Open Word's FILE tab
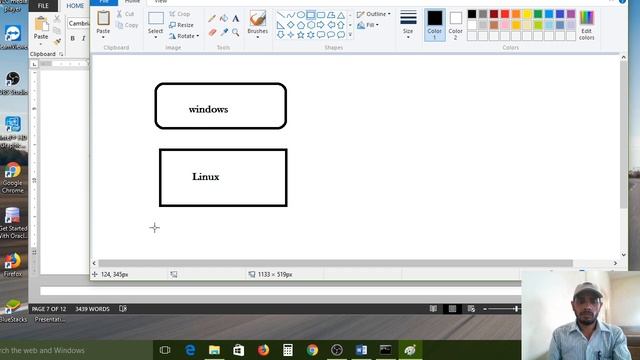This screenshot has height=360, width=640. (x=43, y=6)
